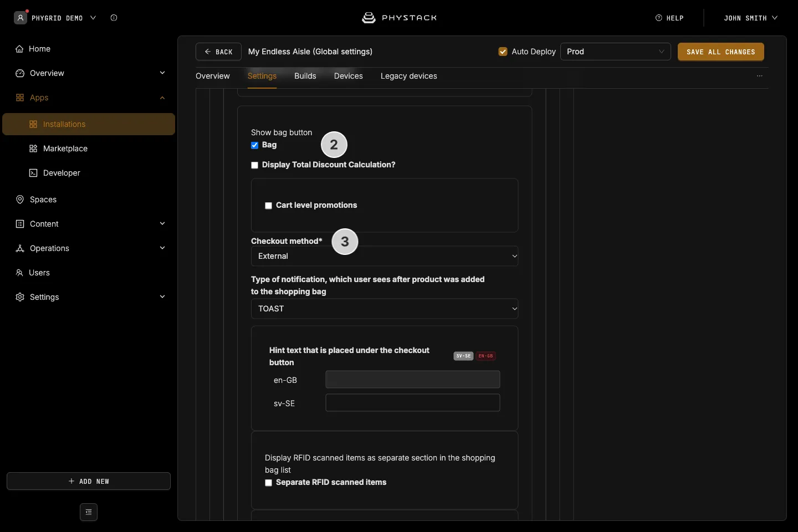
Task: Tick the Separate RFID scanned items checkbox
Action: [x=269, y=483]
